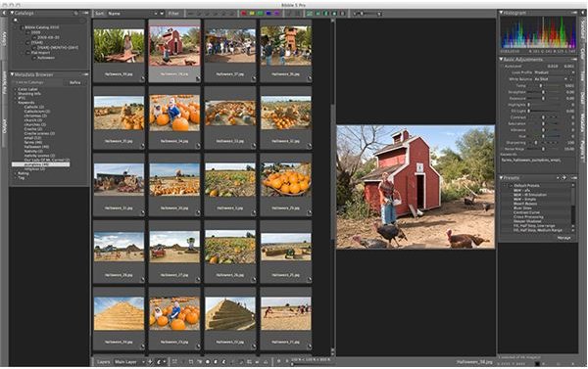Switch to the Library side tab
The height and width of the screenshot is (369, 588).
[x=4, y=38]
